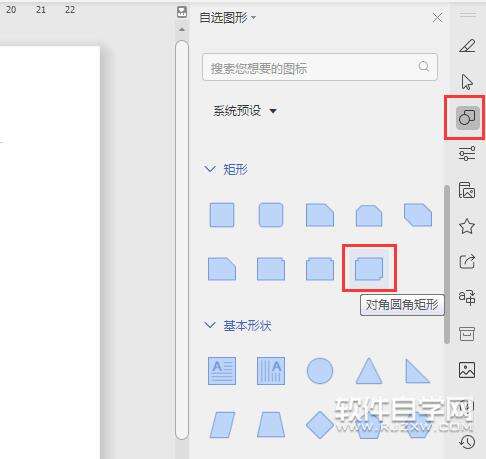Click the share export icon
Viewport: 486px width, 459px height.
467,262
